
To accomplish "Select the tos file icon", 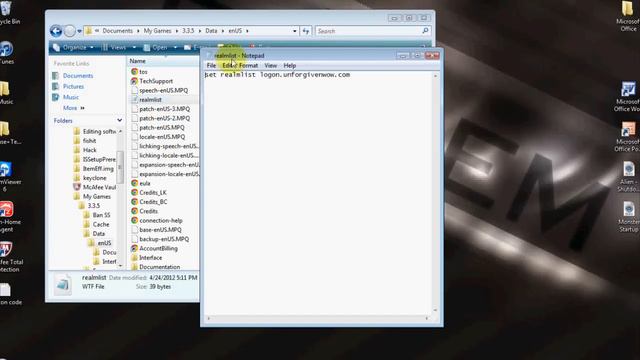I will pyautogui.click(x=135, y=71).
